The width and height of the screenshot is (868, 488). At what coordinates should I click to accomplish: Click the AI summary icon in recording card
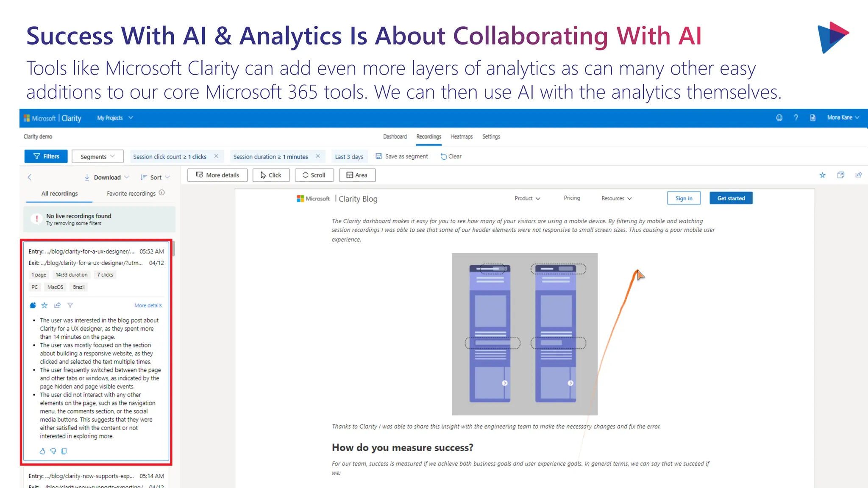(33, 305)
